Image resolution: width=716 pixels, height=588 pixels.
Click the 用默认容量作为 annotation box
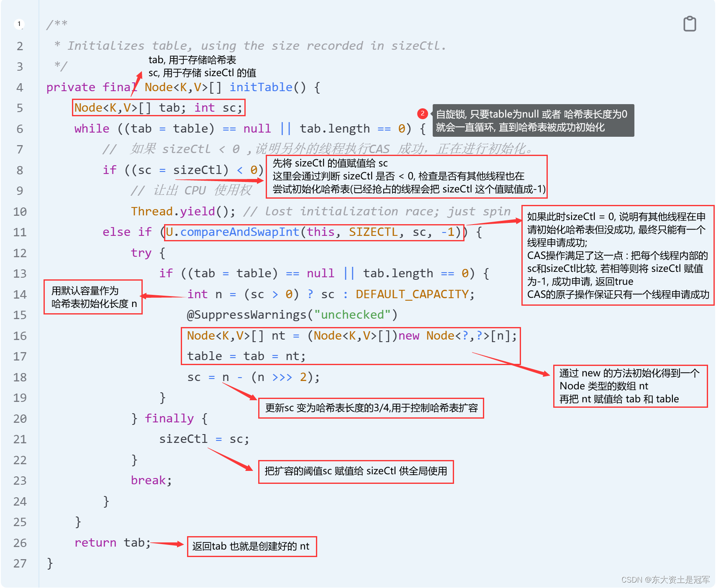(93, 297)
